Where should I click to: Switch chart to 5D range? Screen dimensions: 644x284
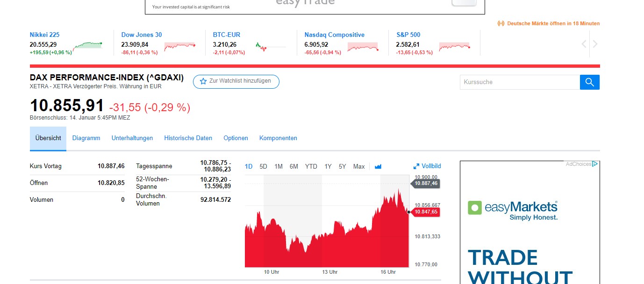click(263, 166)
